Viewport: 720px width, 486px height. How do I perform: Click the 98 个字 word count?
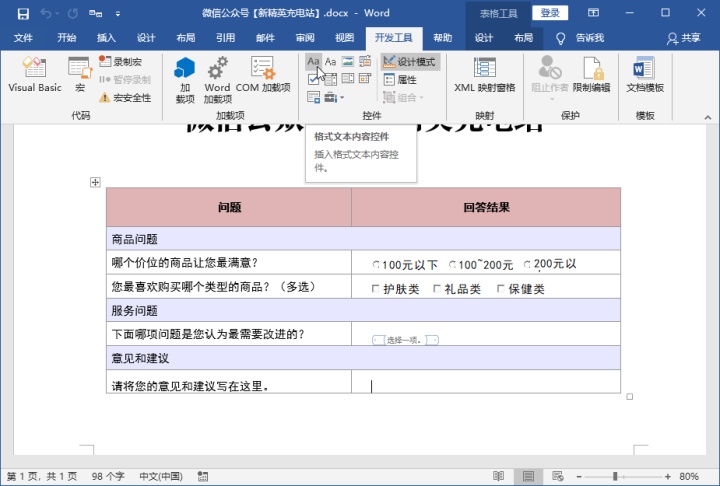(108, 476)
